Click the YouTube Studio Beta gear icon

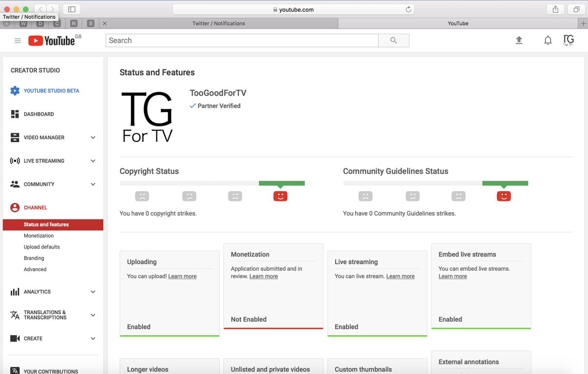pos(15,91)
